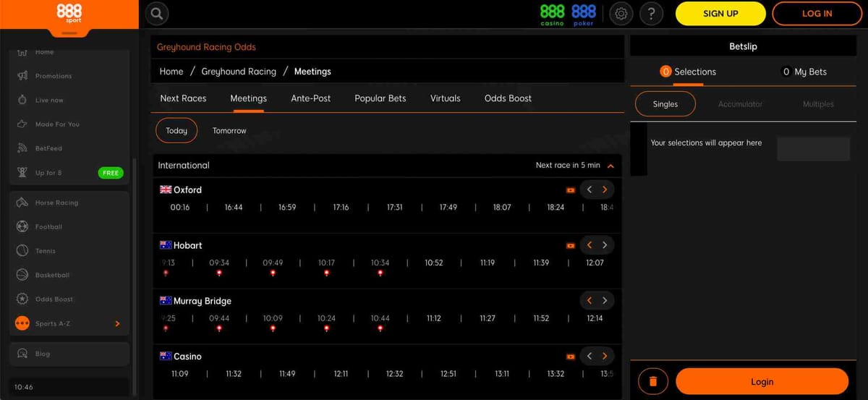Click the Football ball icon

pyautogui.click(x=22, y=226)
